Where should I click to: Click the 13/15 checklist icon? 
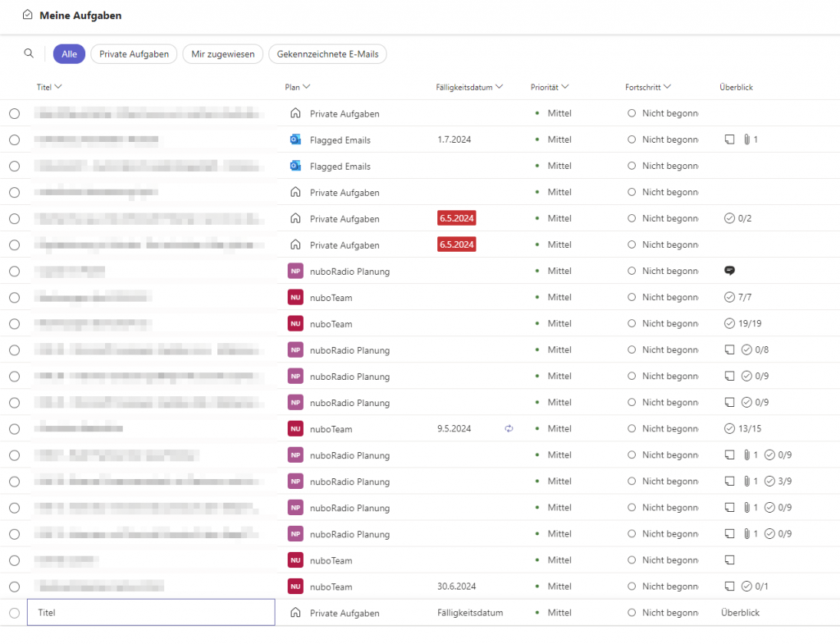pos(729,428)
